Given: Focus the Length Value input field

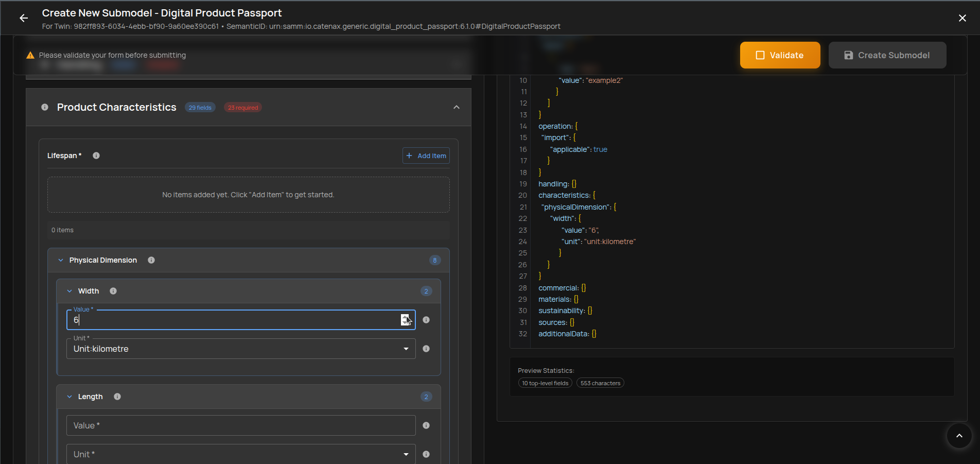Looking at the screenshot, I should click(x=240, y=425).
